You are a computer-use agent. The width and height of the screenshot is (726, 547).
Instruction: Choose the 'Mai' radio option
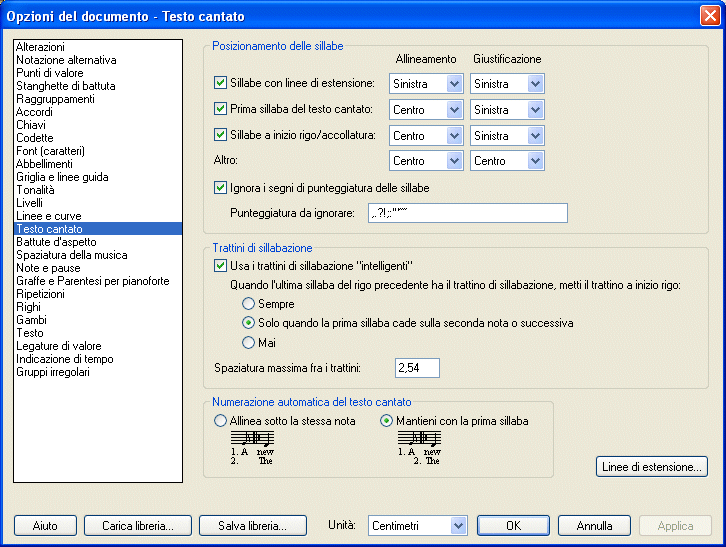tap(249, 343)
